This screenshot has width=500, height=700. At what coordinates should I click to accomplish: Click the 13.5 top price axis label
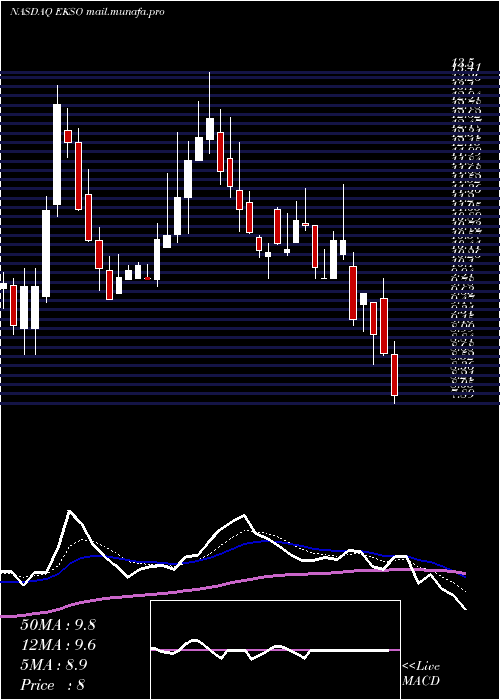tap(462, 62)
